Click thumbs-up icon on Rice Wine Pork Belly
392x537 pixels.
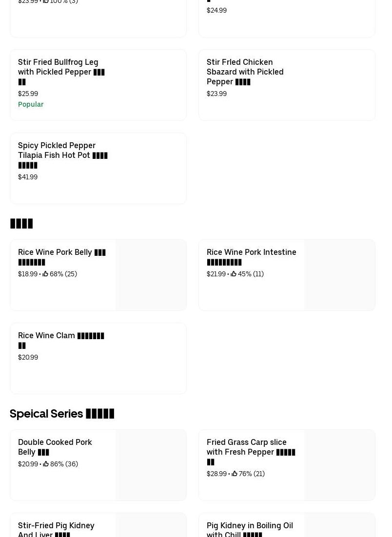pyautogui.click(x=45, y=274)
